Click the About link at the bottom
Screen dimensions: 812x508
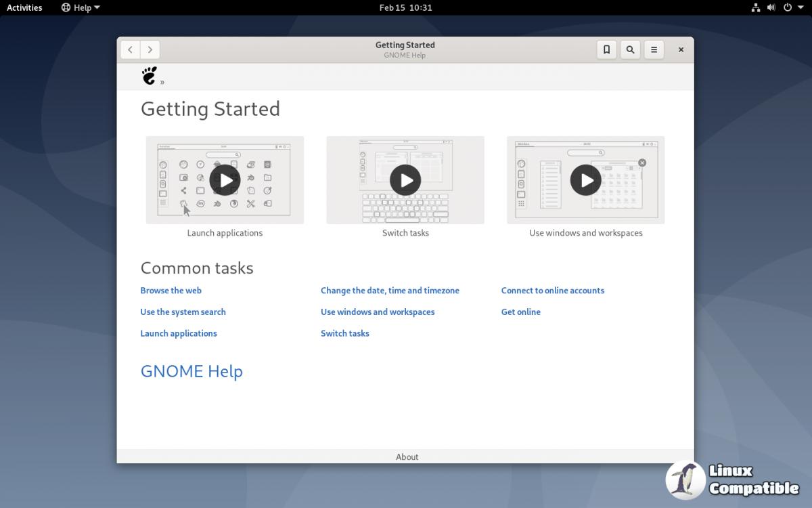click(407, 457)
